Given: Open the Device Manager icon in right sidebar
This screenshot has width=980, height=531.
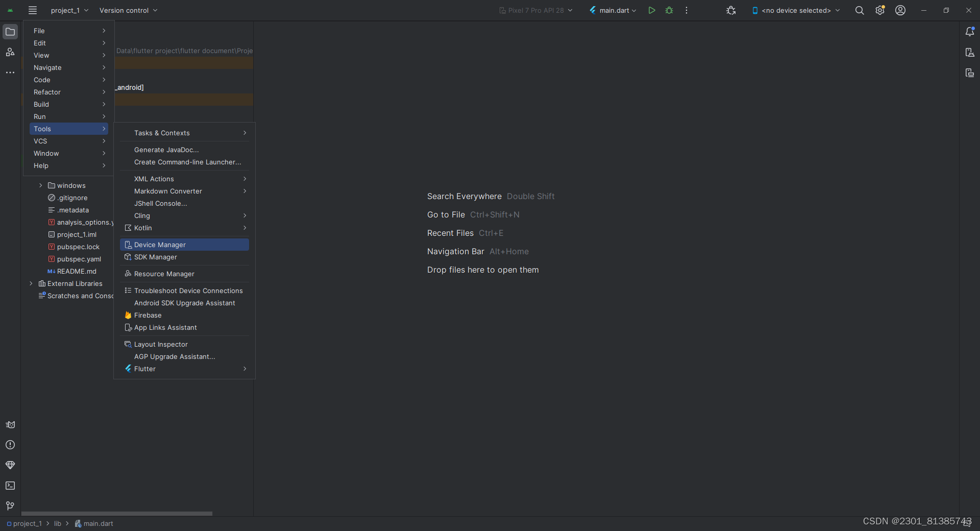Looking at the screenshot, I should tap(970, 52).
